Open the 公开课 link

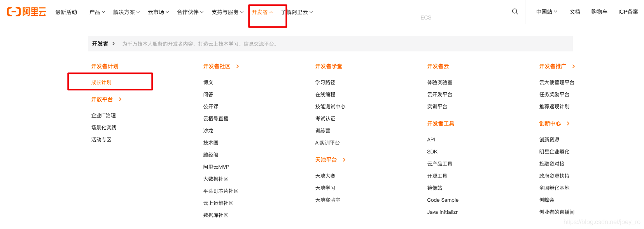coord(211,106)
